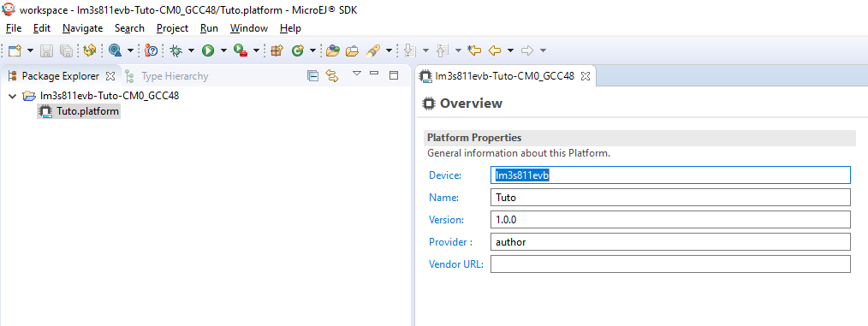Click the Open Task folder icon
The width and height of the screenshot is (868, 326).
352,50
